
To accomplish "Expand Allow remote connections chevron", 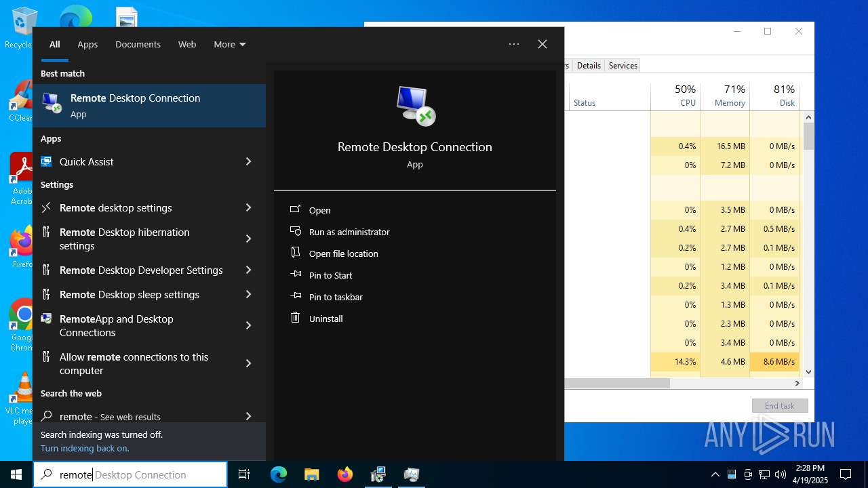I will 248,363.
